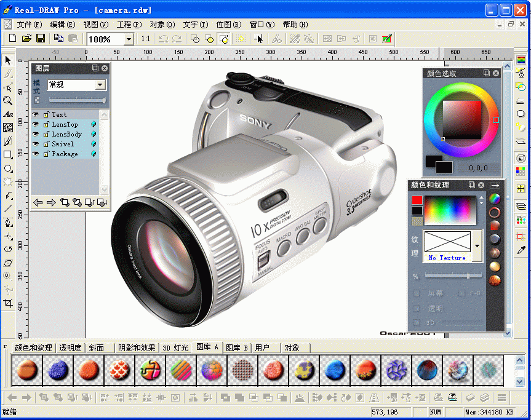Click the red ring style icon
The image size is (531, 420).
[495, 212]
